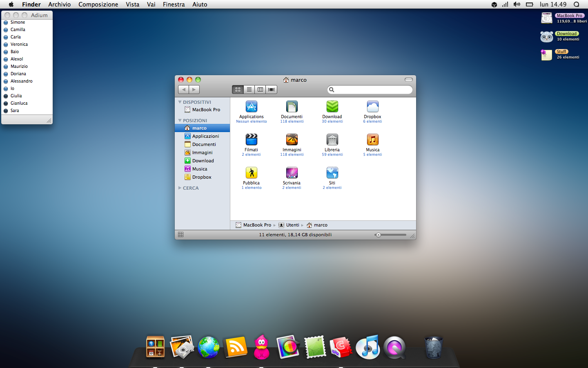Open the Musica folder in the icon grid
Viewport: 588px width, 368px height.
(372, 140)
